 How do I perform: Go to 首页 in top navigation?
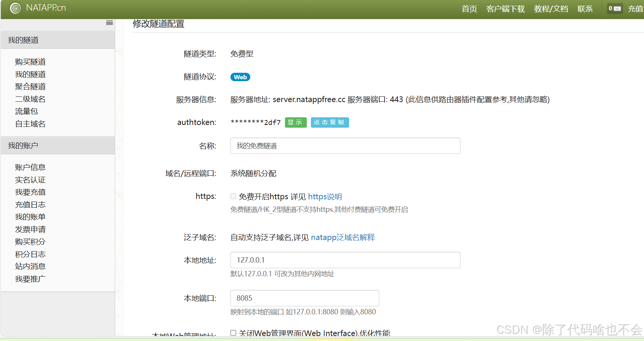(469, 9)
